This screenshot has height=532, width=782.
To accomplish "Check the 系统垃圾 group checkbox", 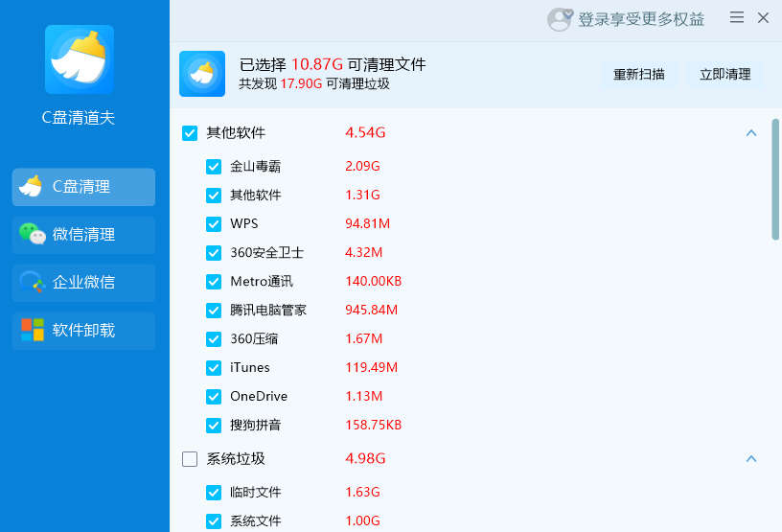I will [x=190, y=459].
